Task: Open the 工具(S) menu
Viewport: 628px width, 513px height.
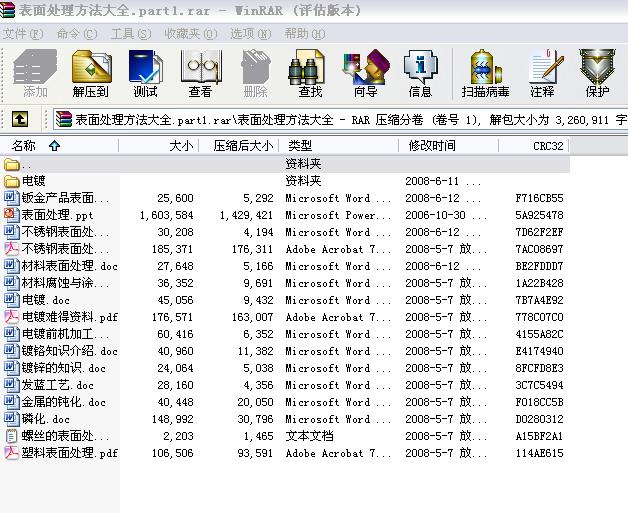Action: coord(131,34)
